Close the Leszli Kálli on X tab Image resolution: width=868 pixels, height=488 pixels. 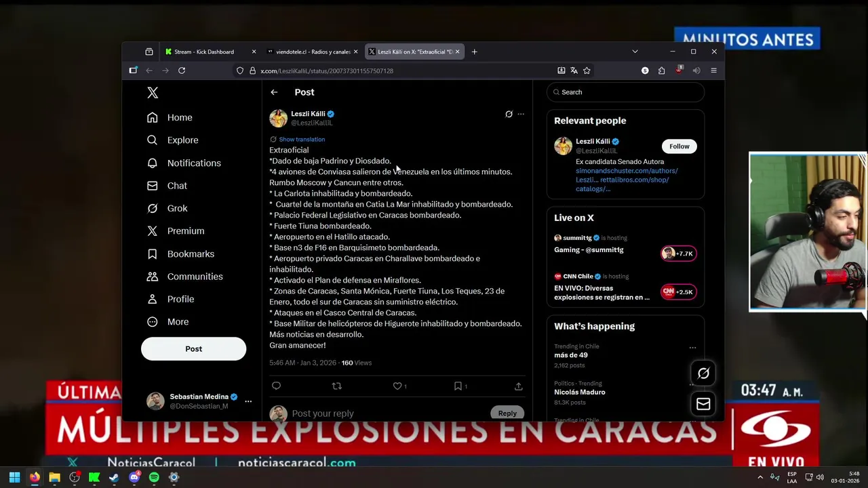click(457, 52)
